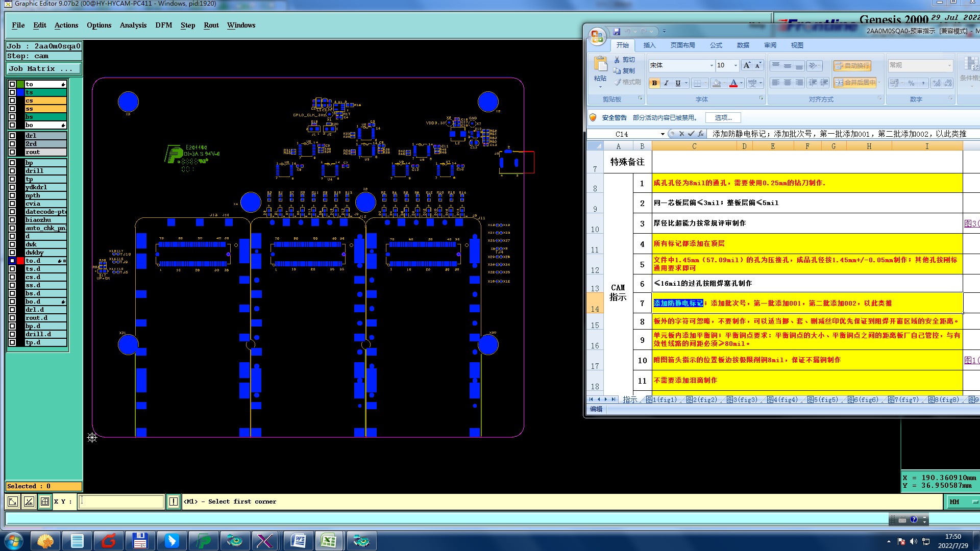
Task: Click the percent style icon
Action: tap(911, 83)
